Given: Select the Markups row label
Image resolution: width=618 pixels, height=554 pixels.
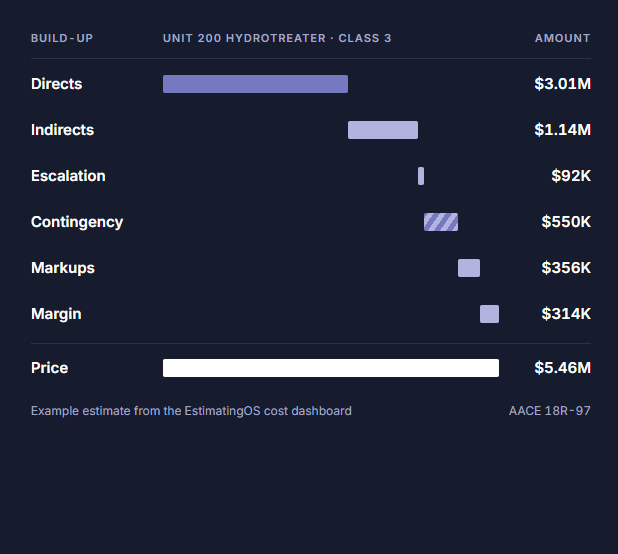Looking at the screenshot, I should point(63,268).
